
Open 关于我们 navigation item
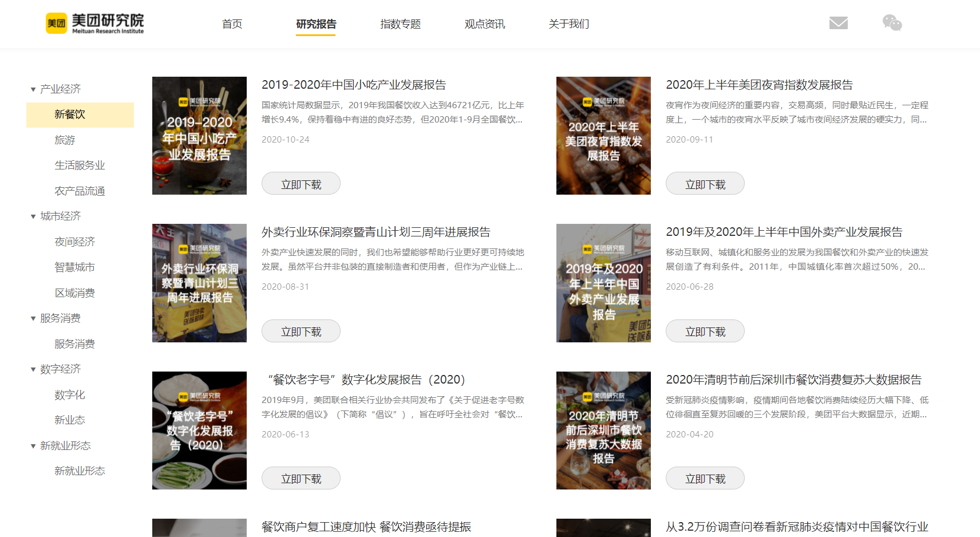pyautogui.click(x=568, y=24)
